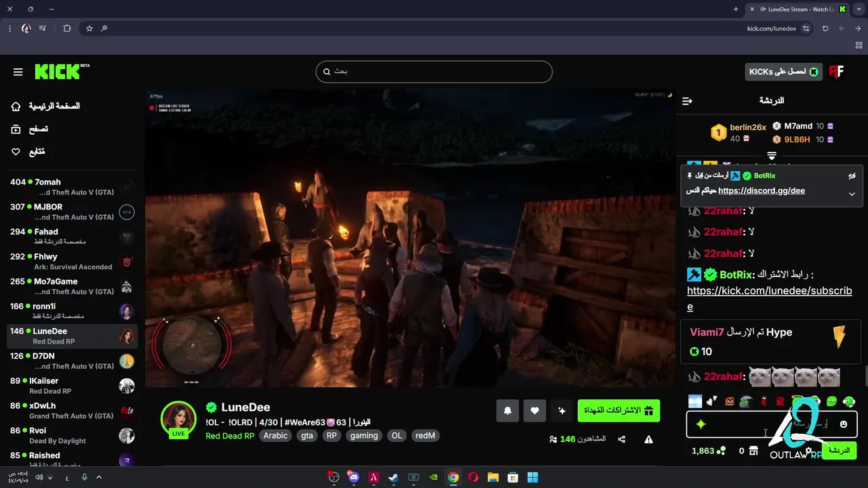This screenshot has height=488, width=868.
Task: Open Steam from the taskbar
Action: tap(393, 477)
